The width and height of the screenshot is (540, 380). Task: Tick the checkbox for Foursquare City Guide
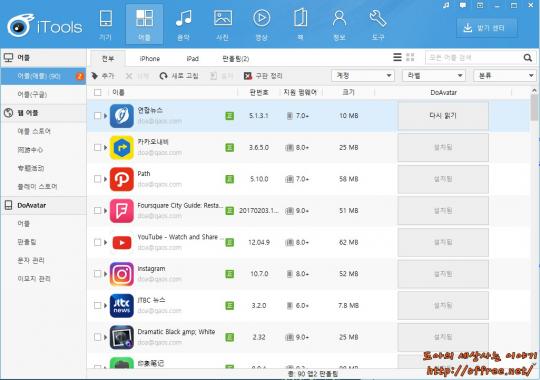click(98, 210)
